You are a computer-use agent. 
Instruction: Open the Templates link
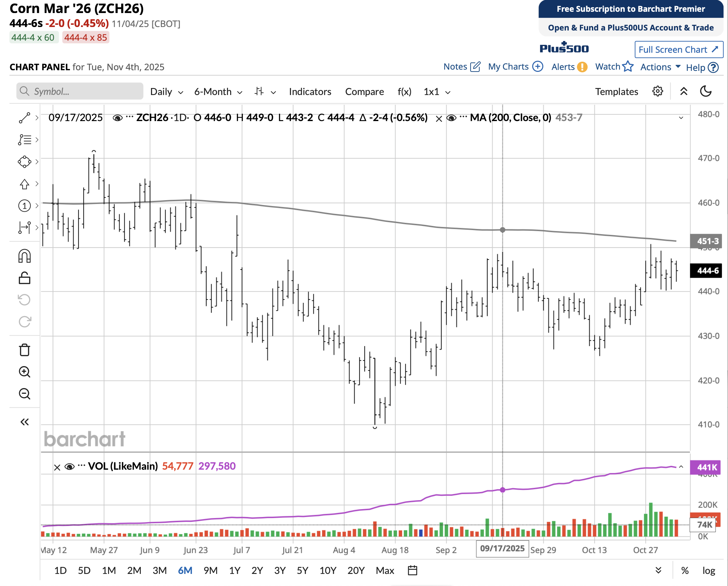tap(616, 92)
